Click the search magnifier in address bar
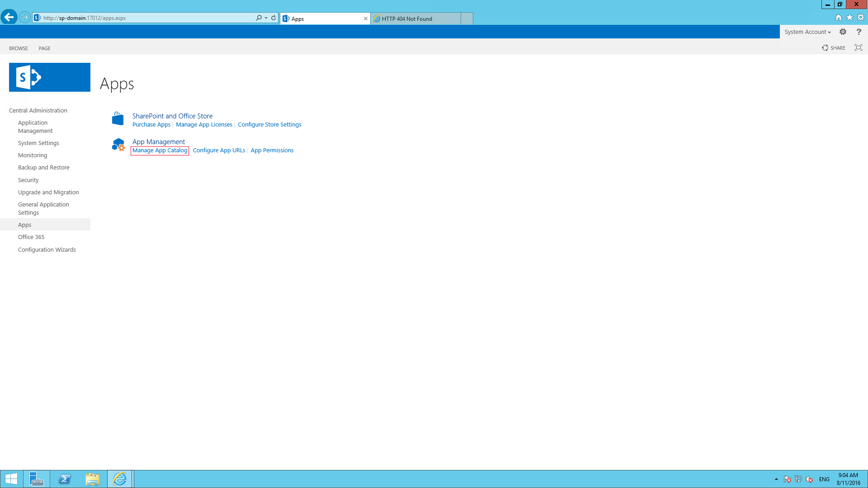This screenshot has width=868, height=488. [x=259, y=18]
